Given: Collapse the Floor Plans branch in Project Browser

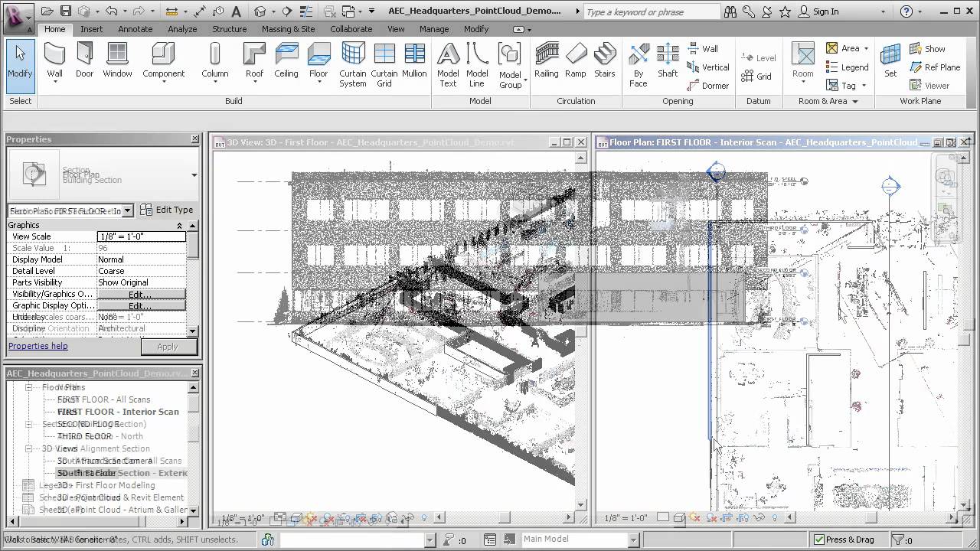Looking at the screenshot, I should 28,387.
